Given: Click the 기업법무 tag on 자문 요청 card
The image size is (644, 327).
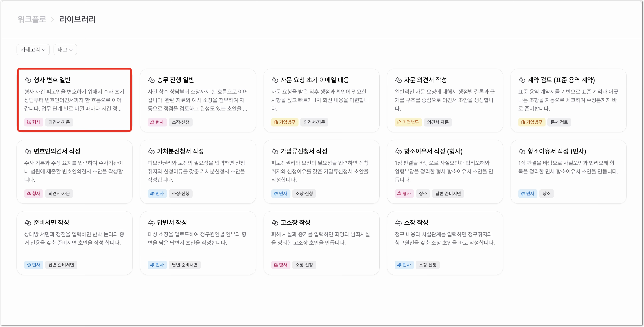Looking at the screenshot, I should click(284, 122).
